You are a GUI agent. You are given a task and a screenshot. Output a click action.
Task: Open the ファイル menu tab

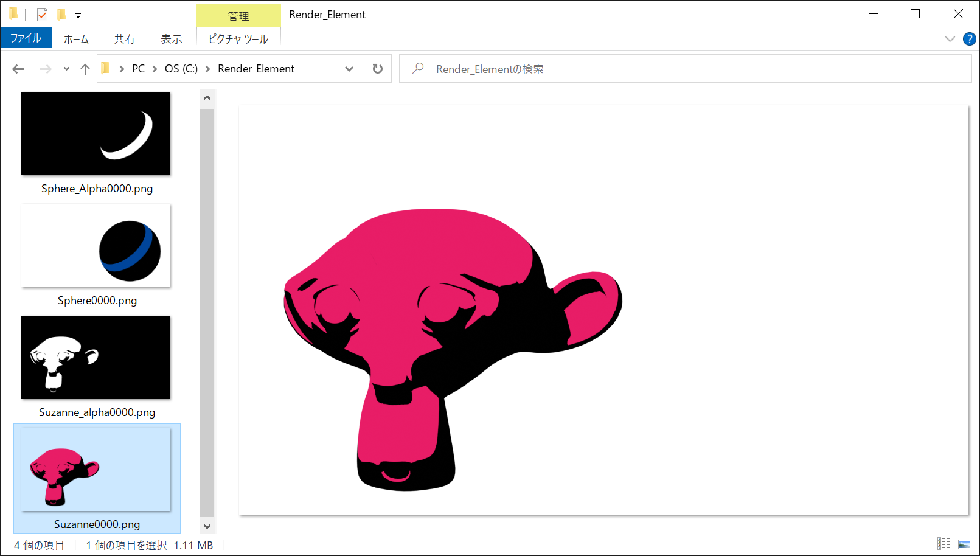click(26, 38)
